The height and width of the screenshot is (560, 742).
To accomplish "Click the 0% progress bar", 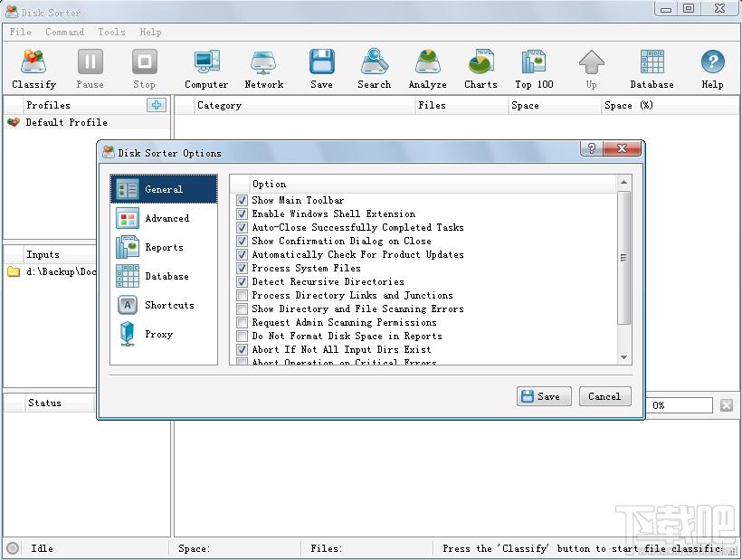I will pyautogui.click(x=680, y=405).
